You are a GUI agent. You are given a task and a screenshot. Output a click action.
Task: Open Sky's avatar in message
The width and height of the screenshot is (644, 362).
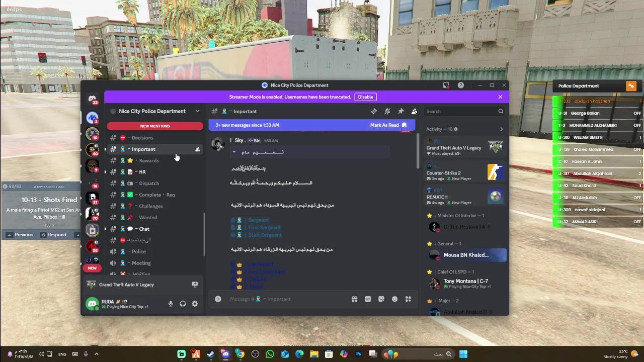tap(217, 144)
